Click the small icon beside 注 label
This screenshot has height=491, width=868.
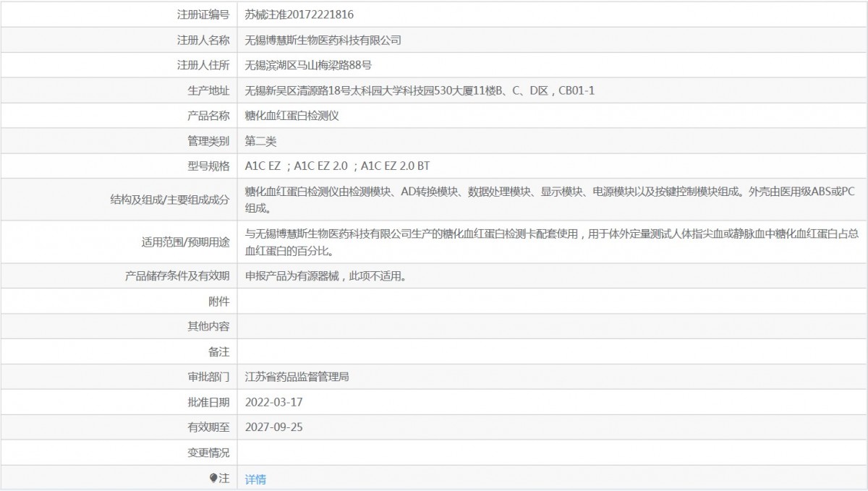coord(213,478)
